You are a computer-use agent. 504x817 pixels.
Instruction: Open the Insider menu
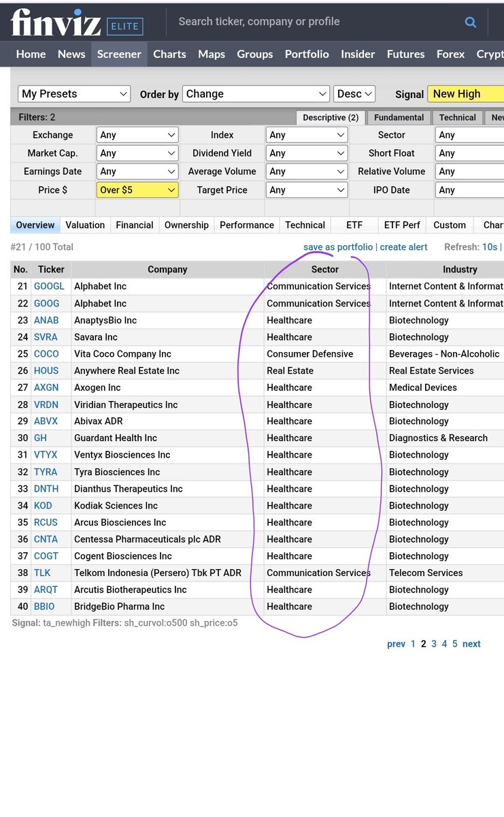(358, 54)
